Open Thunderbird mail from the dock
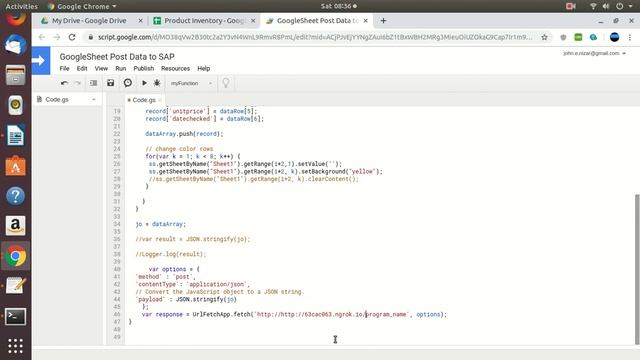 [16, 45]
